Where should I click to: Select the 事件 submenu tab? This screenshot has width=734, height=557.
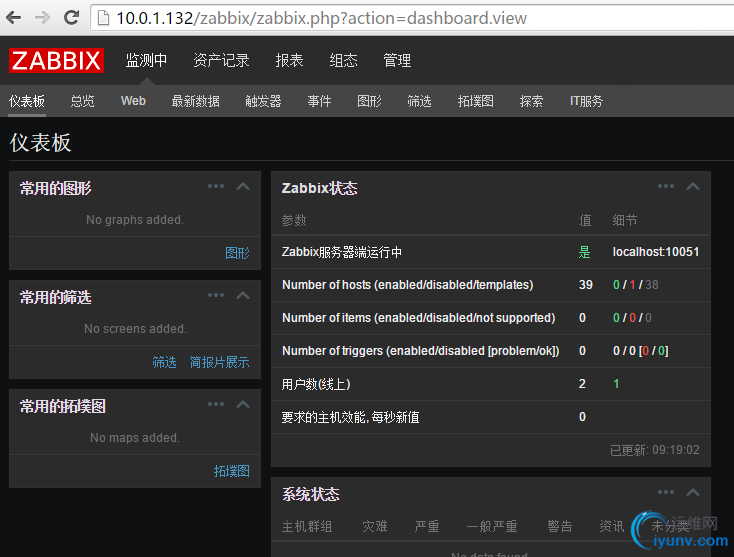click(x=319, y=101)
